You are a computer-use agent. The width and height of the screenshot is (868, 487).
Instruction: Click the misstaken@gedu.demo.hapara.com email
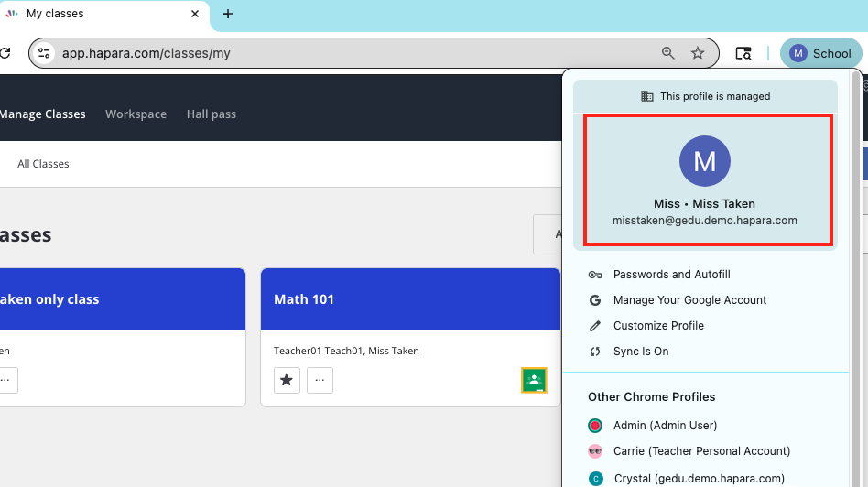coord(705,221)
